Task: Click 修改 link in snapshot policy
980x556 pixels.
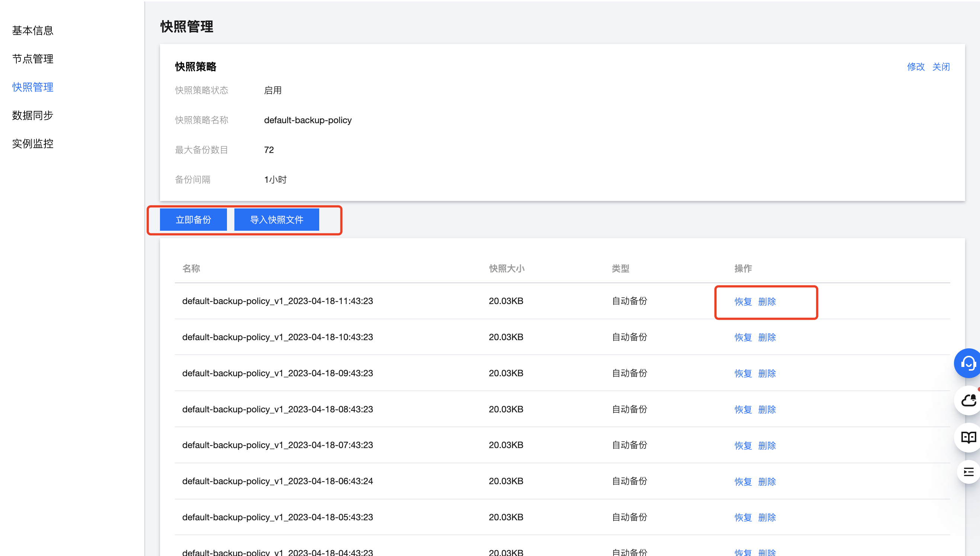Action: point(916,67)
